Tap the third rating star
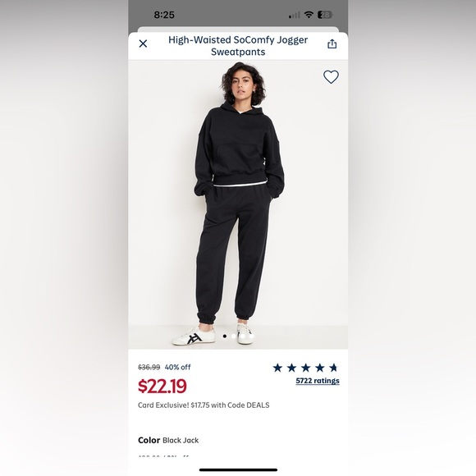Screen dimensions: 476x476 pos(305,368)
